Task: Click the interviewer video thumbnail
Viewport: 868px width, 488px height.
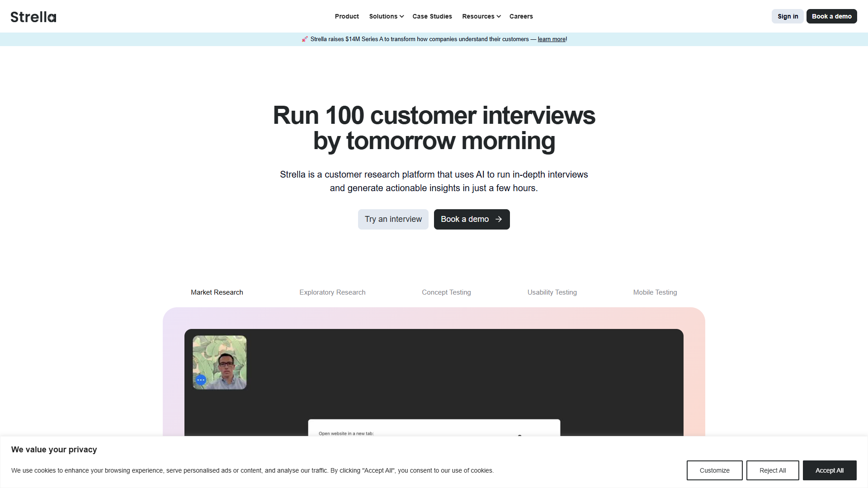Action: [220, 362]
